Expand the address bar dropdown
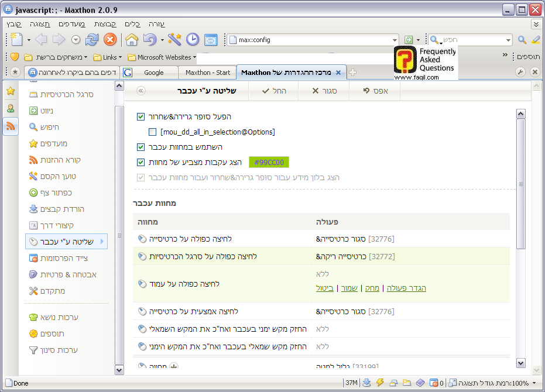This screenshot has width=545, height=392. pos(395,40)
